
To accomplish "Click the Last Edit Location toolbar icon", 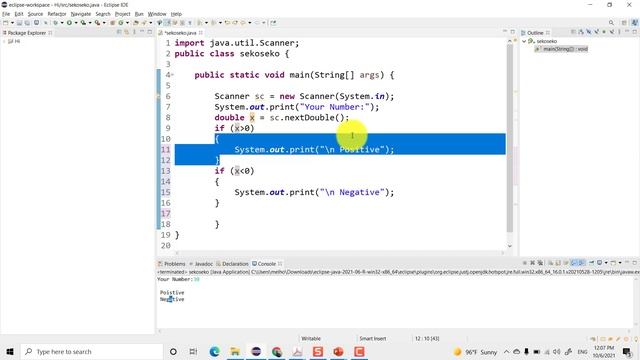I will tap(227, 23).
